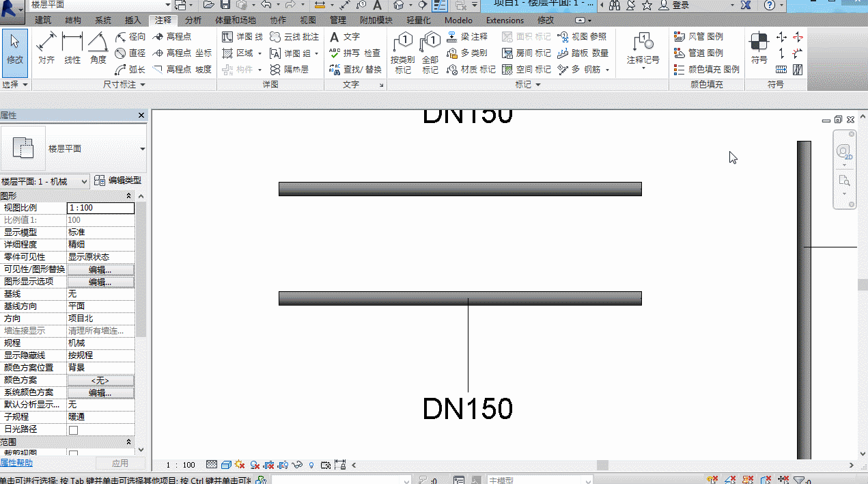Screen dimensions: 868x484
Task: Start the 云线 批注 revision cloud tool
Action: tap(294, 36)
